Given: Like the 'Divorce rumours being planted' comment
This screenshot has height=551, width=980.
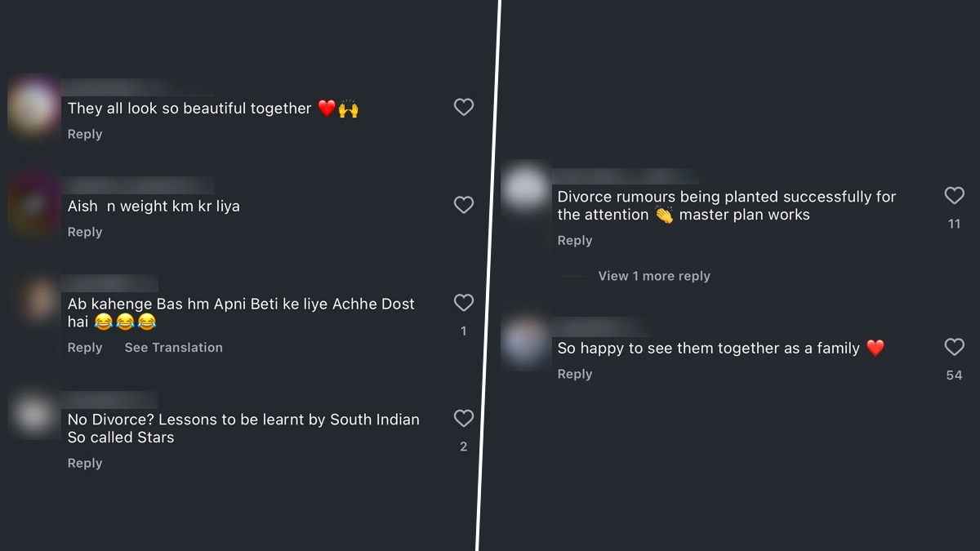Looking at the screenshot, I should [954, 195].
